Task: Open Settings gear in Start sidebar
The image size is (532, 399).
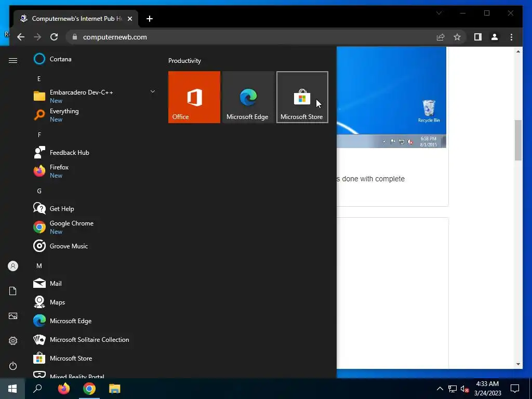Action: click(13, 341)
